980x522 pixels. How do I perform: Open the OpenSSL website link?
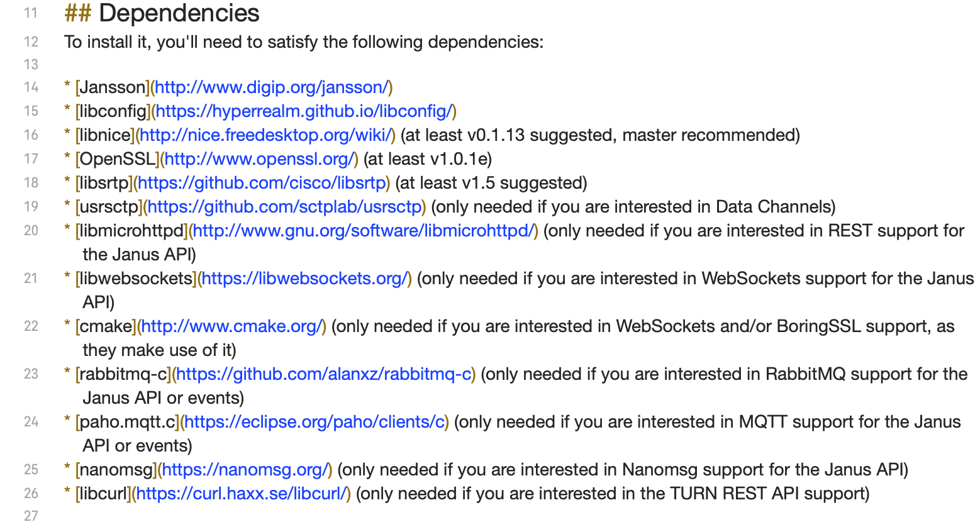259,159
